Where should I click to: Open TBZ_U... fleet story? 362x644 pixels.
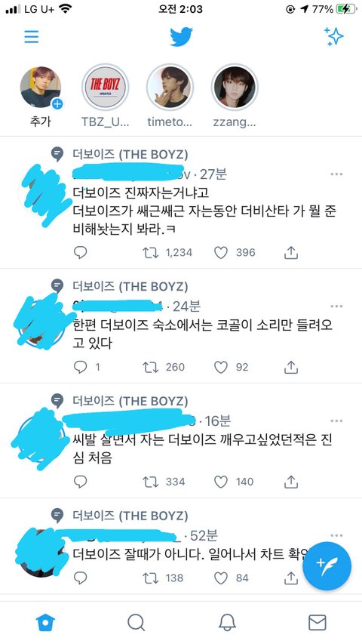click(105, 87)
